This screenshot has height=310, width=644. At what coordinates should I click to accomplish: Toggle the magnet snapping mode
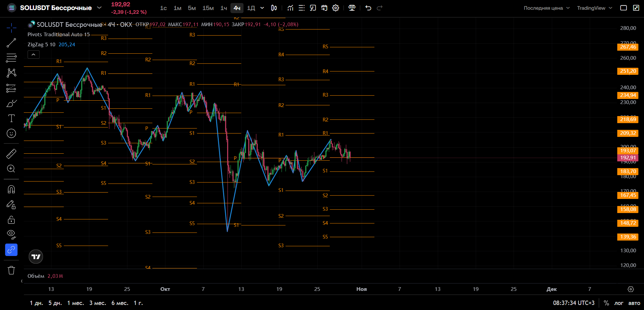click(11, 190)
